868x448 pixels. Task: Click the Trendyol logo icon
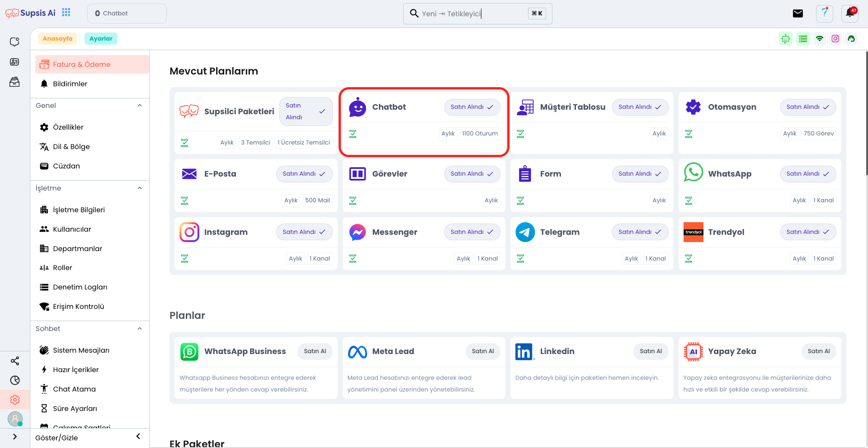pos(693,232)
